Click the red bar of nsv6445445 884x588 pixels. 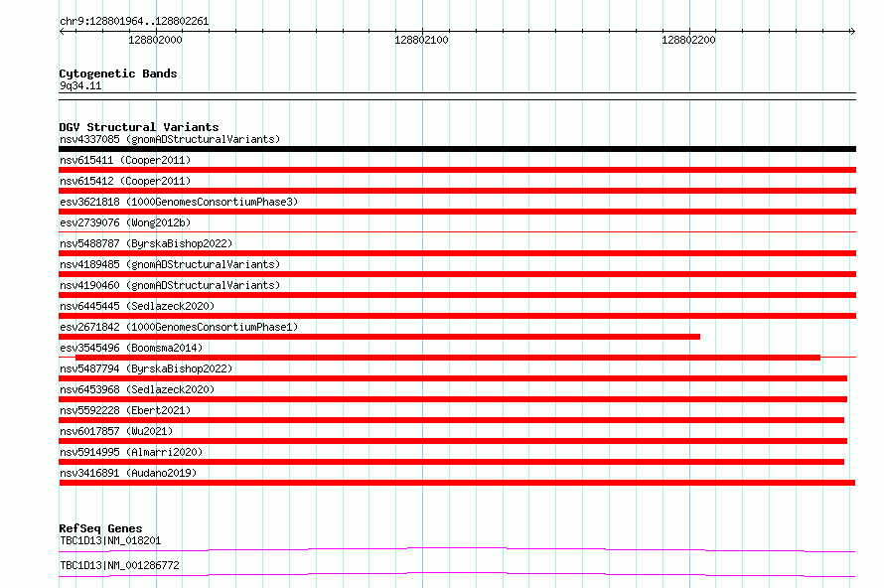pyautogui.click(x=457, y=316)
